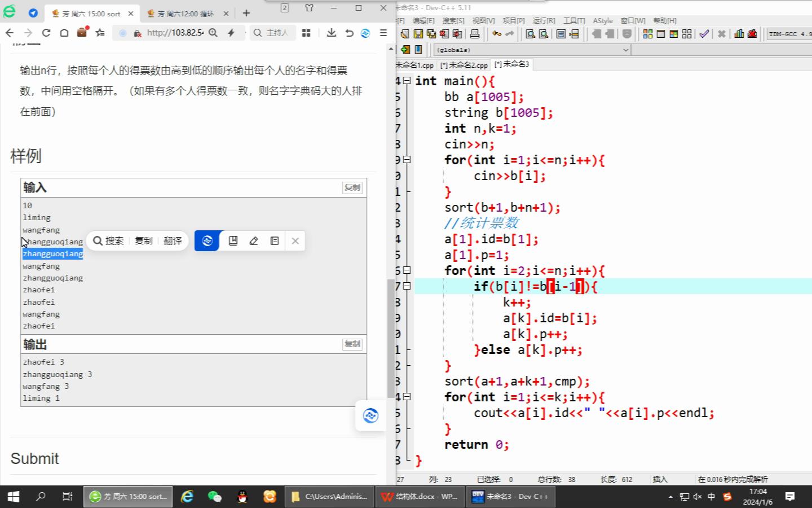The image size is (812, 508).
Task: Click the Debug checkmark icon
Action: pos(704,34)
